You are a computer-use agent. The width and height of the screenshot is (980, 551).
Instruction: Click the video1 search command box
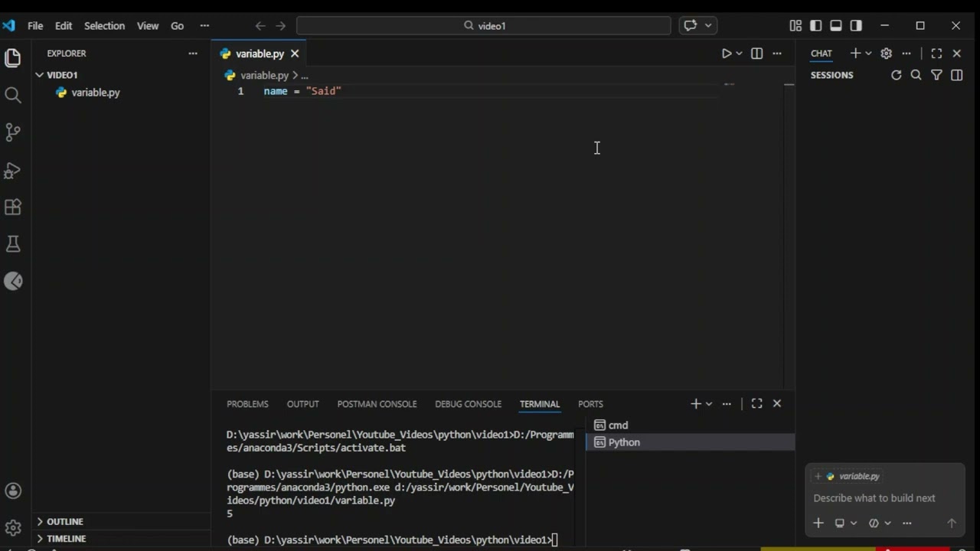484,25
